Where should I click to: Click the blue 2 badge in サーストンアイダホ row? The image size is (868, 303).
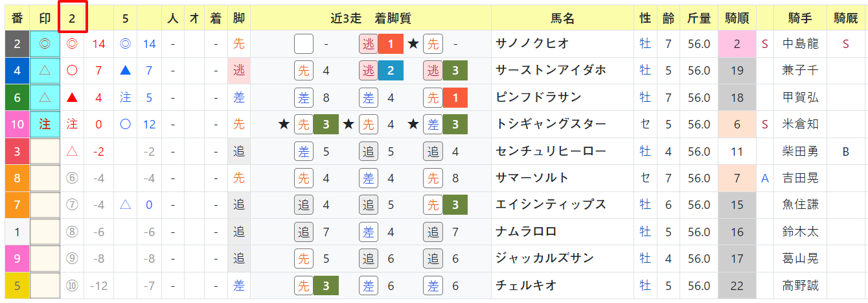coord(391,71)
